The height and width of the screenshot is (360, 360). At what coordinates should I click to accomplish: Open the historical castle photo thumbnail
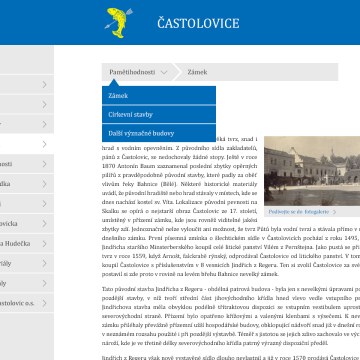312,171
